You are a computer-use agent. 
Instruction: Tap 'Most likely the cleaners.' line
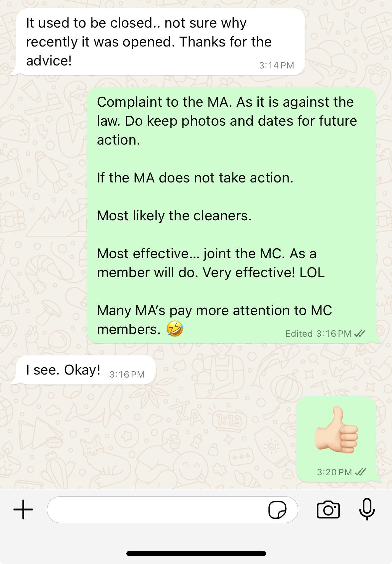pyautogui.click(x=174, y=216)
